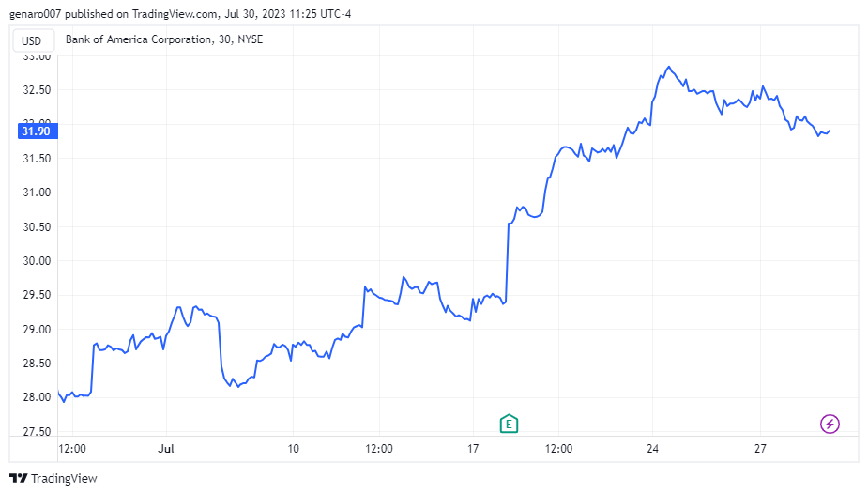Viewport: 868px width, 495px height.
Task: Click the 27.50 price axis label
Action: point(37,432)
